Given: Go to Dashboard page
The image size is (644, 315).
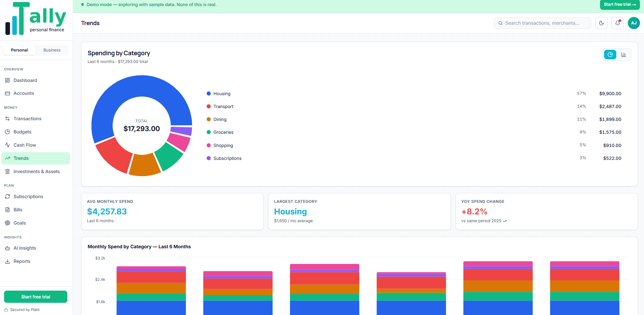Looking at the screenshot, I should click(36, 80).
